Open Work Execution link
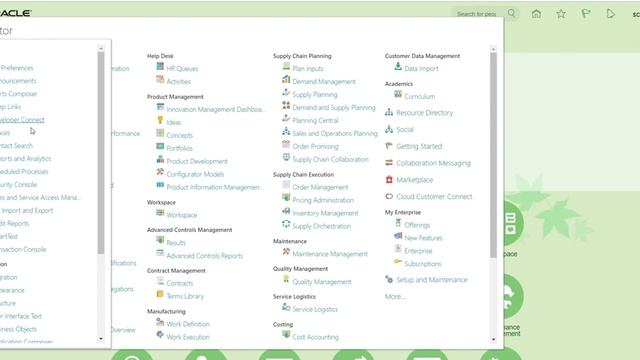The height and width of the screenshot is (360, 640). (x=188, y=337)
